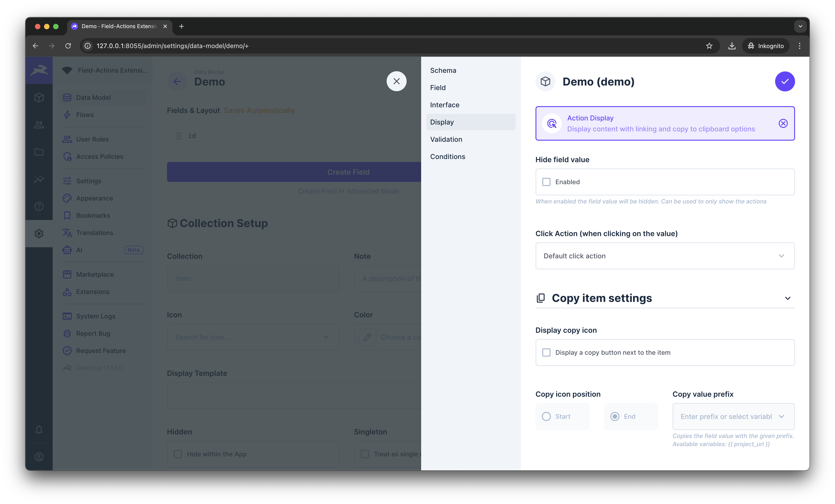Click the Schema tab

click(x=443, y=71)
